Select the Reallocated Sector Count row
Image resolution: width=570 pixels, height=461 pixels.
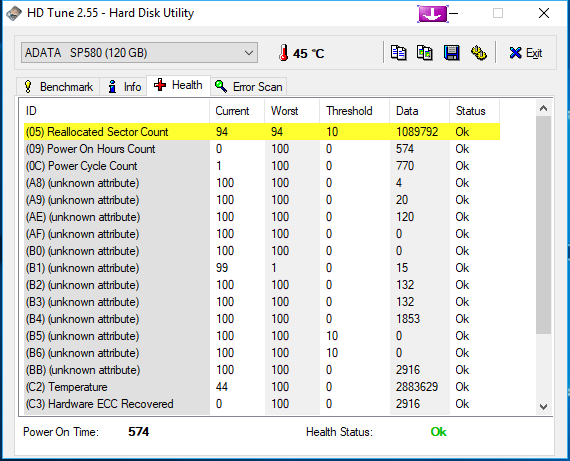pyautogui.click(x=262, y=132)
